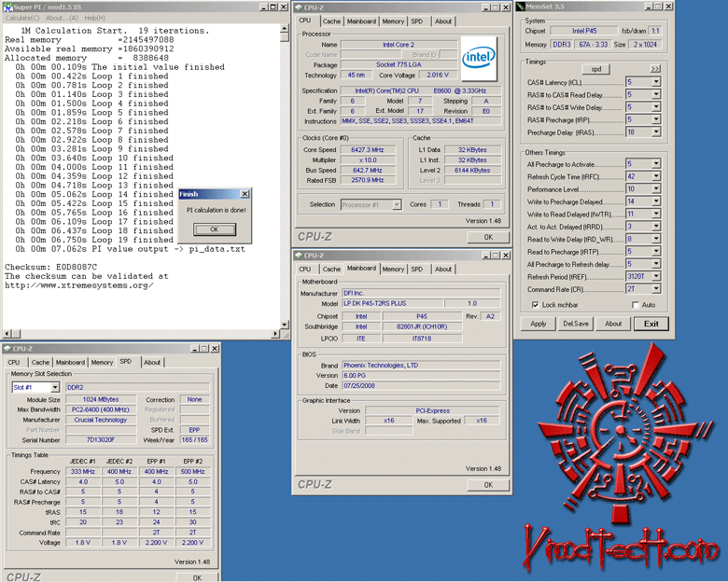
Task: Close the Finish dialog with the X
Action: point(245,194)
